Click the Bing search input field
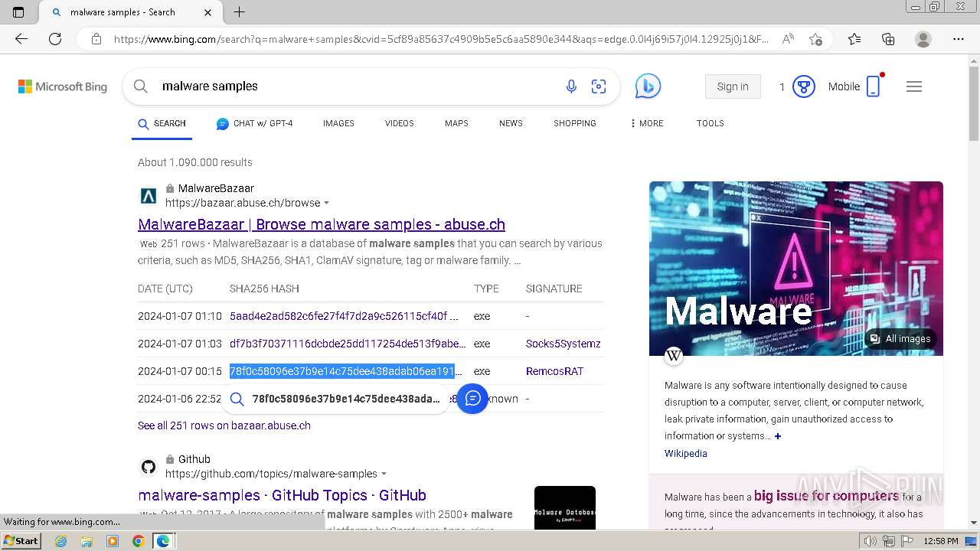 (356, 86)
